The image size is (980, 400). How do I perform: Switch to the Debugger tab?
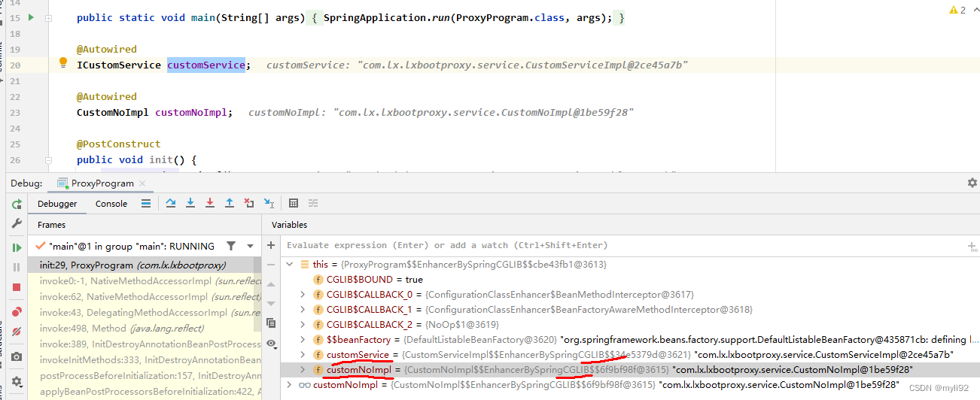(57, 204)
